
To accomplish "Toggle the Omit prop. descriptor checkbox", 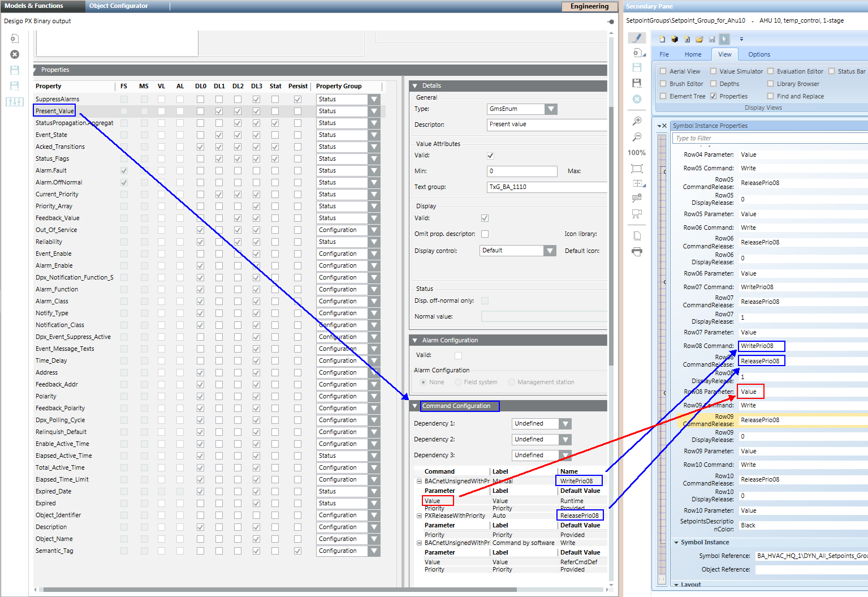I will click(x=485, y=234).
